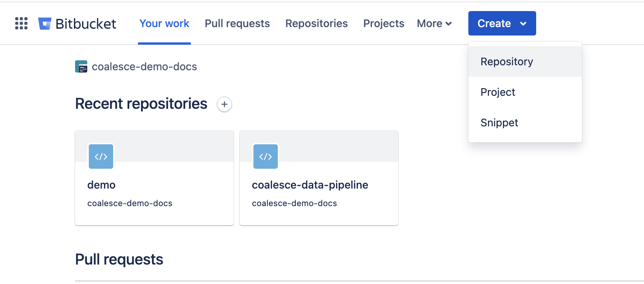Switch to the Pull requests tab

coord(237,23)
